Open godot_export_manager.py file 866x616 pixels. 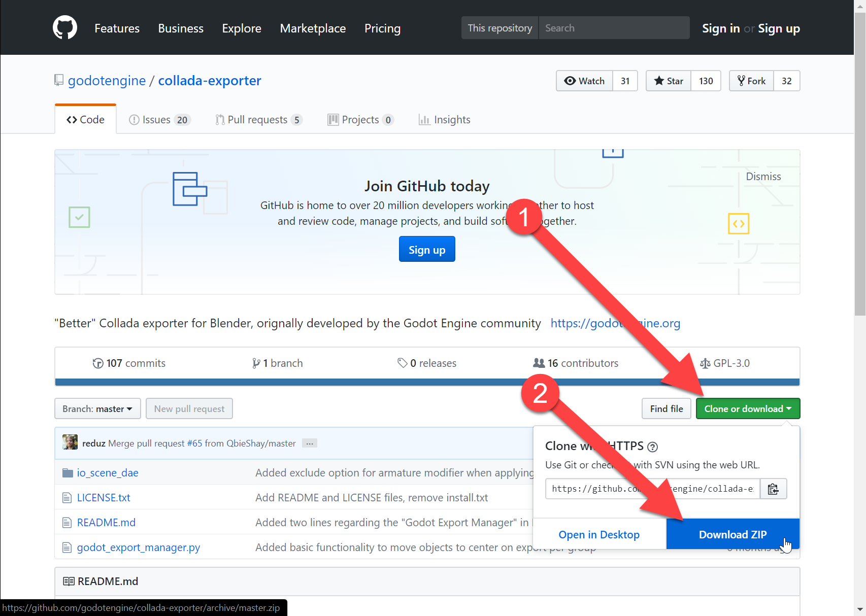pyautogui.click(x=139, y=547)
